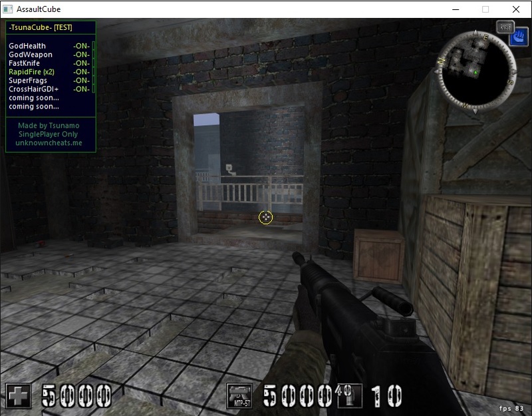Image resolution: width=532 pixels, height=416 pixels.
Task: Toggle the GodWeapon -ON- status
Action: pyautogui.click(x=81, y=55)
